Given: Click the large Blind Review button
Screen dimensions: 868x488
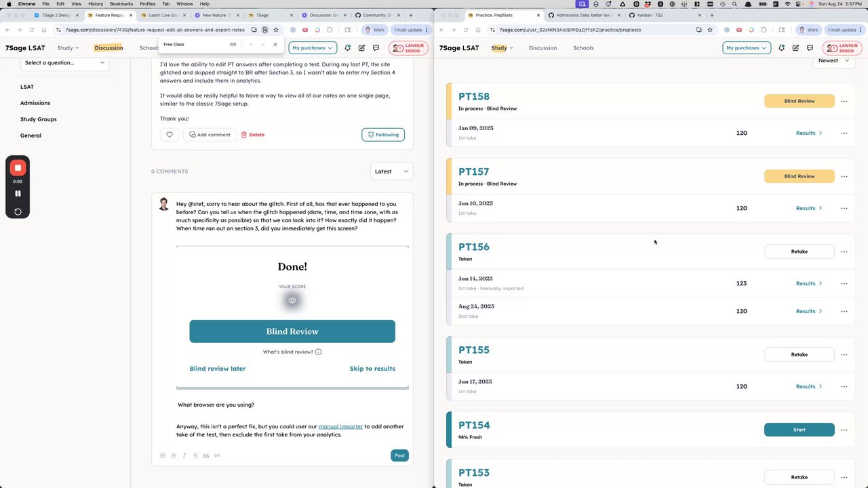Looking at the screenshot, I should [292, 331].
